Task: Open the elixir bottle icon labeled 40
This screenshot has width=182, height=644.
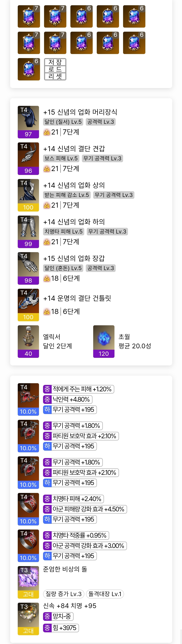Action: (x=28, y=341)
